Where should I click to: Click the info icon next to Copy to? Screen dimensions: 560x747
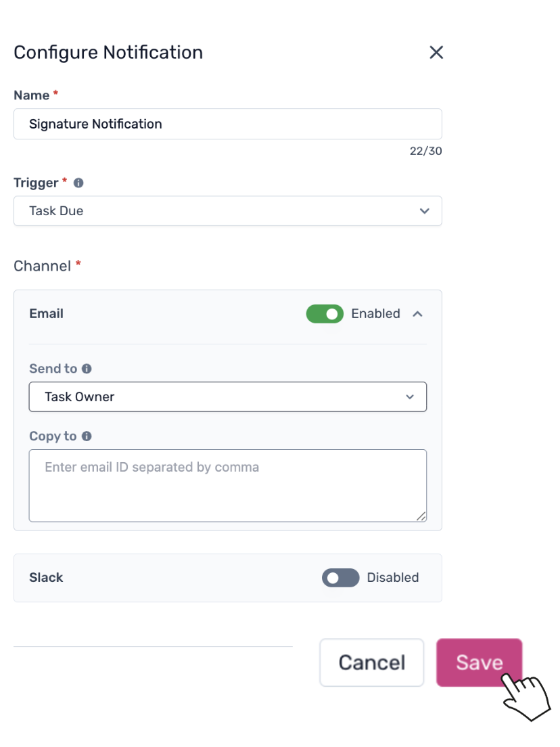[x=87, y=436]
